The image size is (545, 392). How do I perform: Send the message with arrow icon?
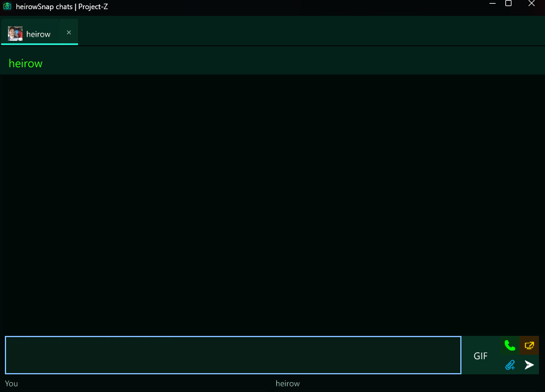[529, 365]
